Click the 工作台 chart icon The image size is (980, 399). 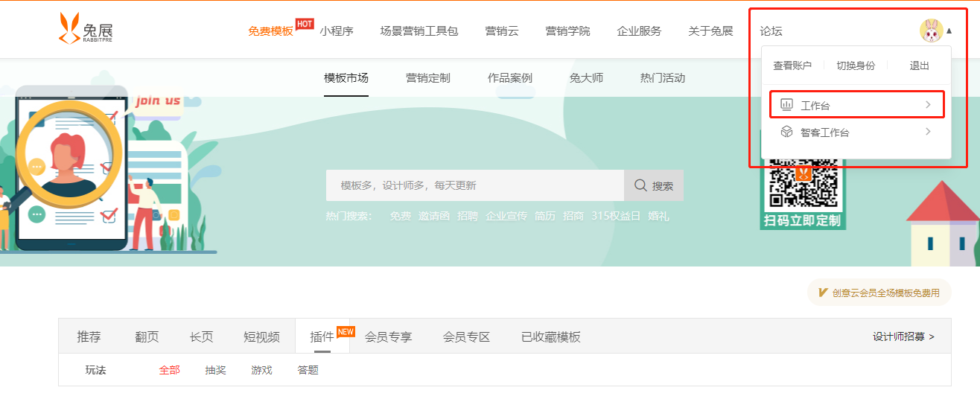coord(786,105)
